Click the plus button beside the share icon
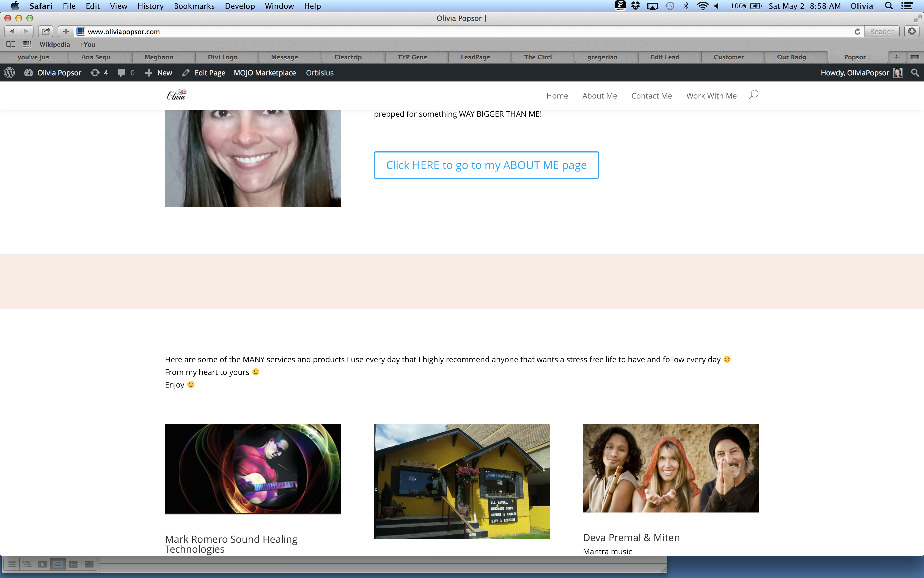 point(66,31)
